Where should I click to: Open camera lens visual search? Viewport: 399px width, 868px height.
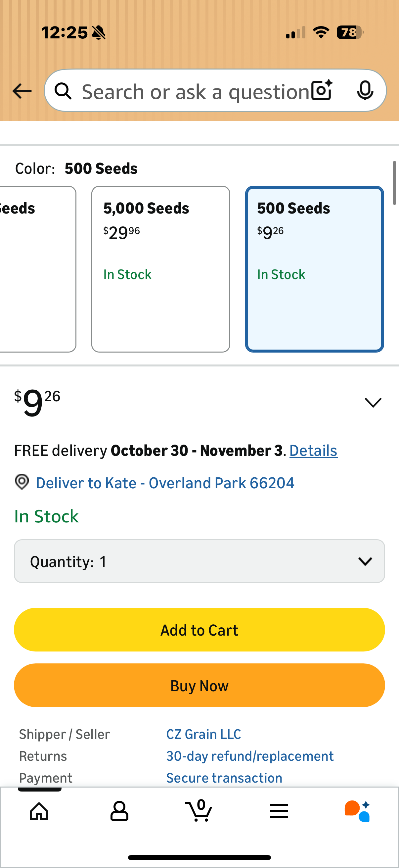pyautogui.click(x=322, y=91)
